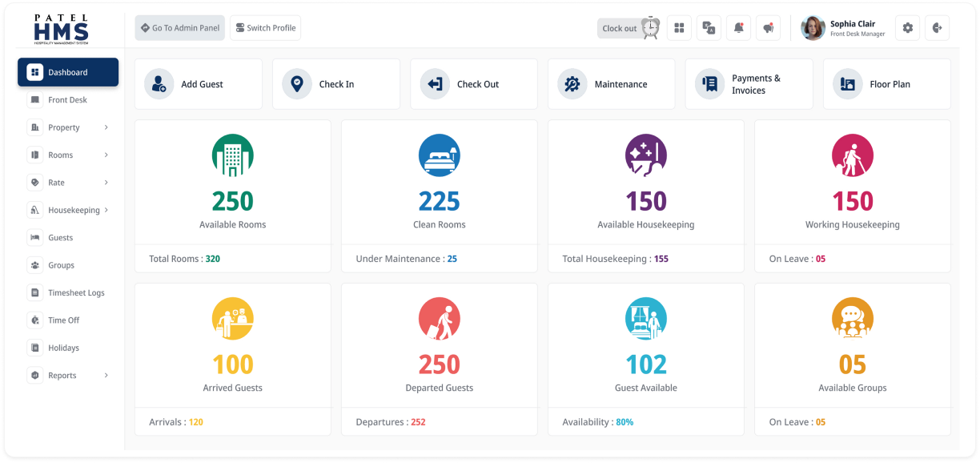Image resolution: width=980 pixels, height=463 pixels.
Task: Click Go To Admin Panel button
Action: point(179,28)
